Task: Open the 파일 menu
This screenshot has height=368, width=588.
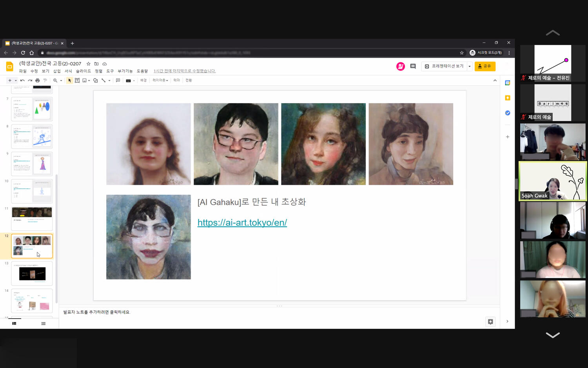Action: [x=23, y=71]
